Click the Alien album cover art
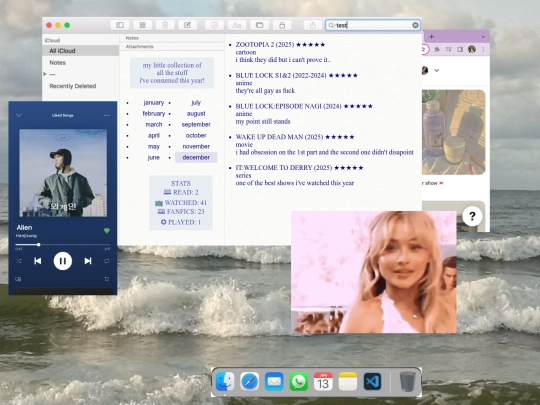Viewport: 540px width, 405px height. tap(63, 173)
